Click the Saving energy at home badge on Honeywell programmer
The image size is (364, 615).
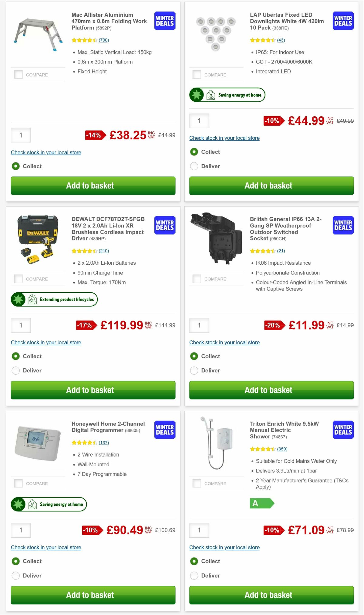(x=49, y=504)
